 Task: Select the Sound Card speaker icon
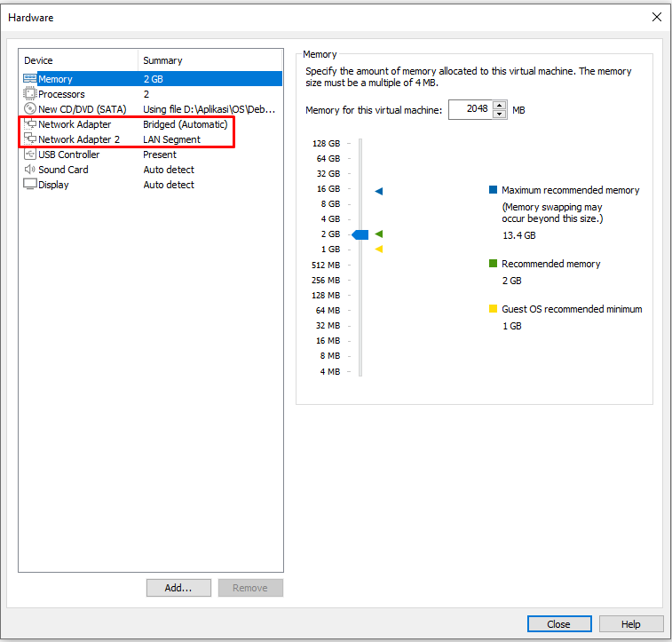pos(29,170)
